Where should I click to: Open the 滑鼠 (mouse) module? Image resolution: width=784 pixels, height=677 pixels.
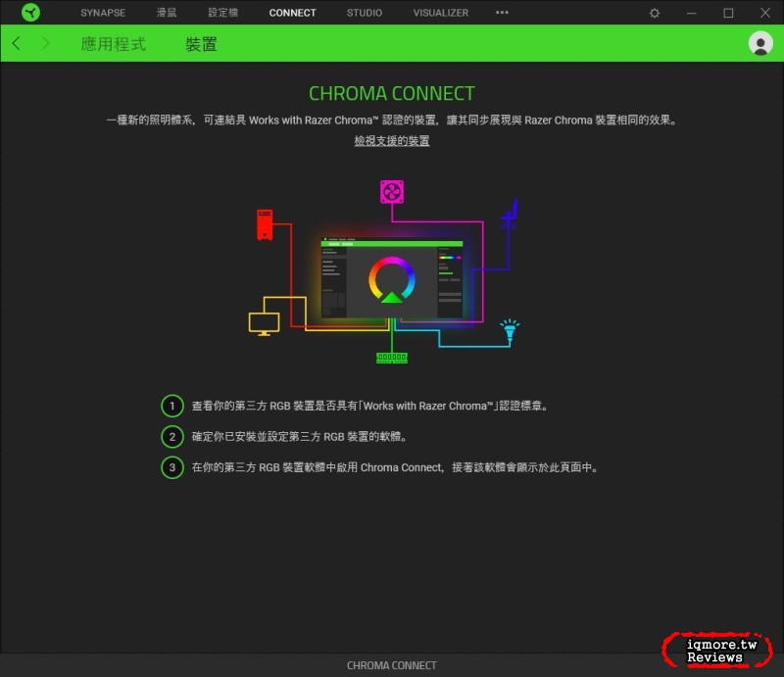[x=166, y=13]
